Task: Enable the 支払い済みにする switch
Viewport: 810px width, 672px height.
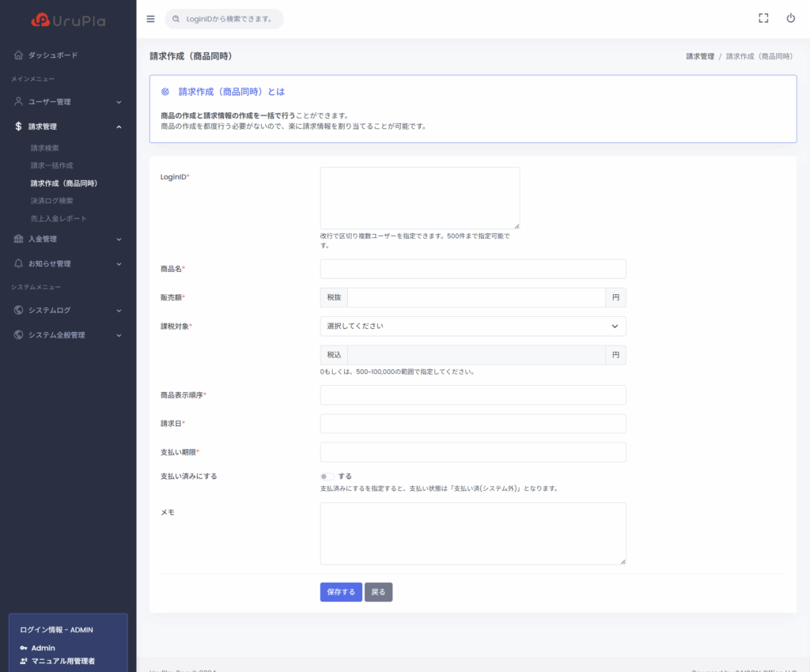Action: (x=327, y=476)
